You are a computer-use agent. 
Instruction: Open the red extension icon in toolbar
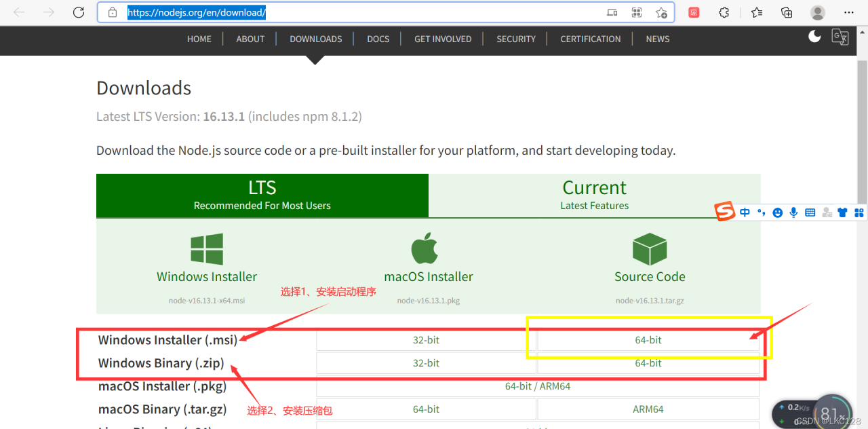tap(694, 12)
